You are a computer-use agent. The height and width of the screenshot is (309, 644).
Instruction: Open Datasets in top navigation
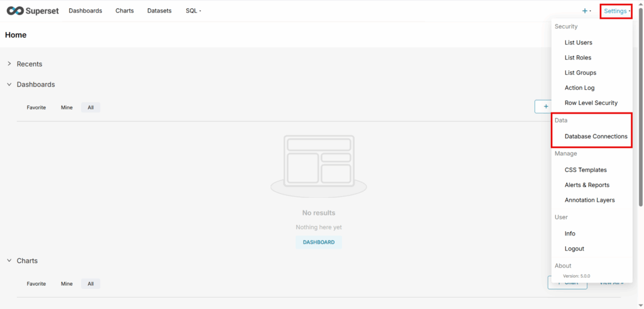(159, 11)
